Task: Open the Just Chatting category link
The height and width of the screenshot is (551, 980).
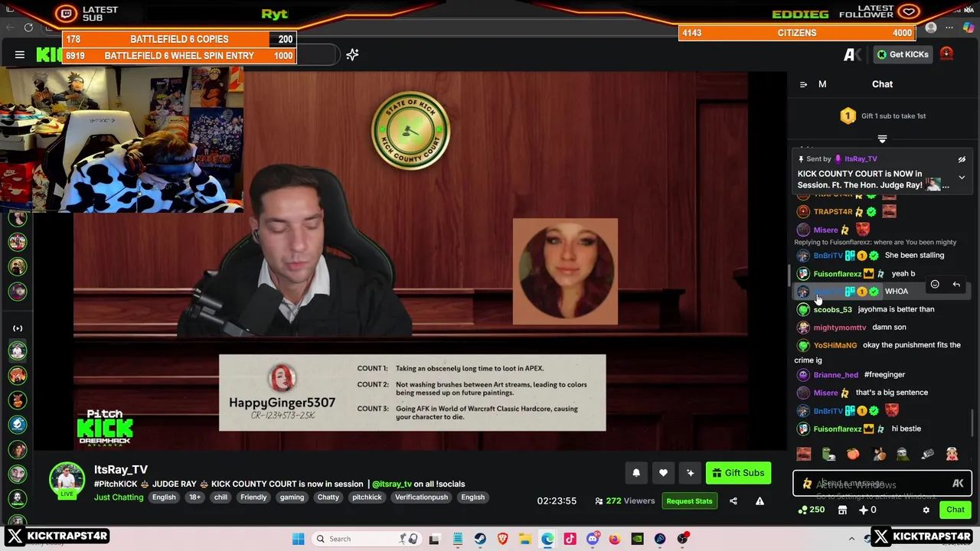Action: 119,497
